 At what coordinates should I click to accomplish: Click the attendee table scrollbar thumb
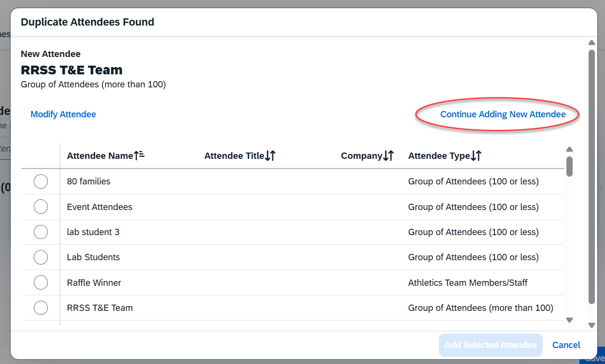pos(569,166)
